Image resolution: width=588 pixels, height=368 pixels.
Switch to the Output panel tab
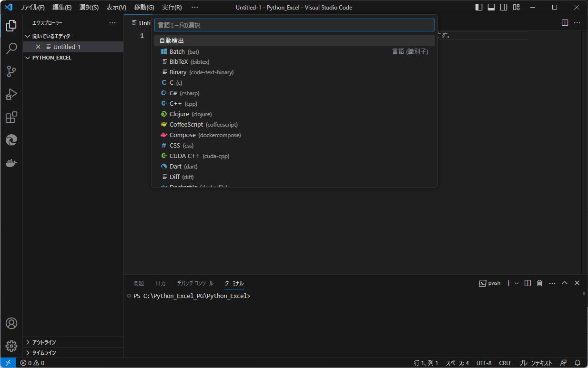[161, 283]
